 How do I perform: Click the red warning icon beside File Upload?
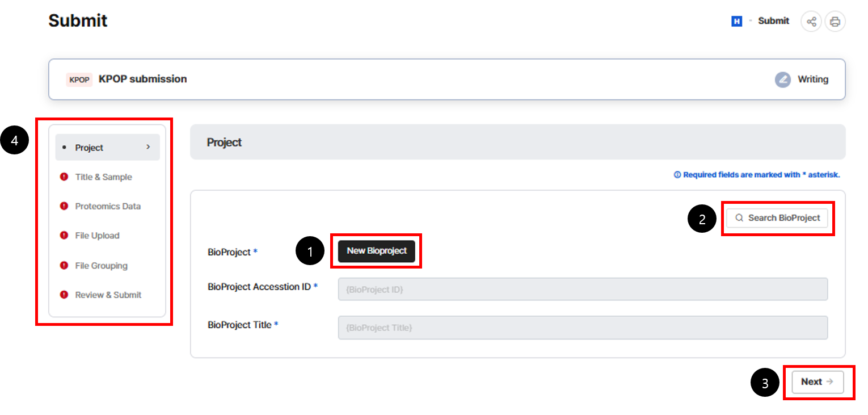click(x=64, y=236)
